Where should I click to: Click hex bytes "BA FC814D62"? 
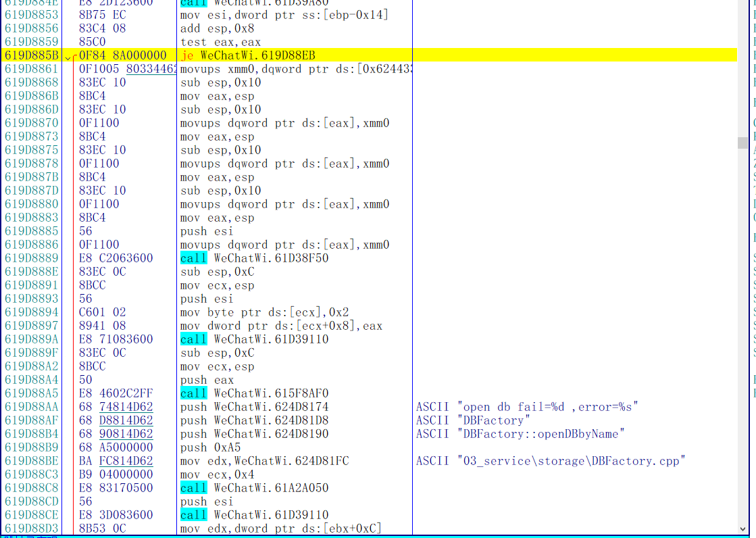pyautogui.click(x=116, y=461)
